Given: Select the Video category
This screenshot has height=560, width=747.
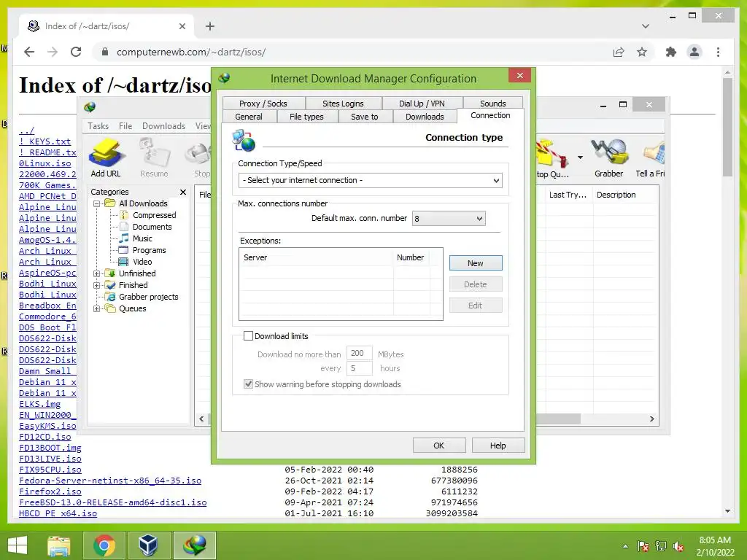Looking at the screenshot, I should pos(142,262).
